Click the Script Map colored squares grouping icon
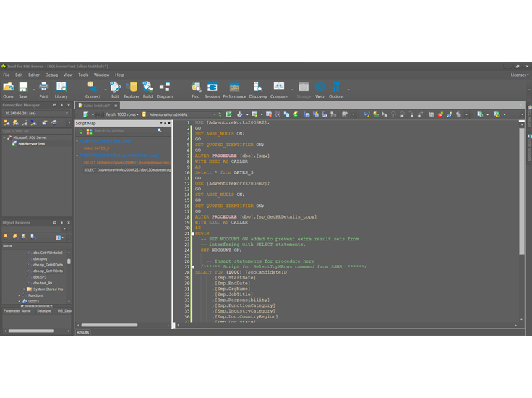Image resolution: width=532 pixels, height=398 pixels. coord(89,131)
